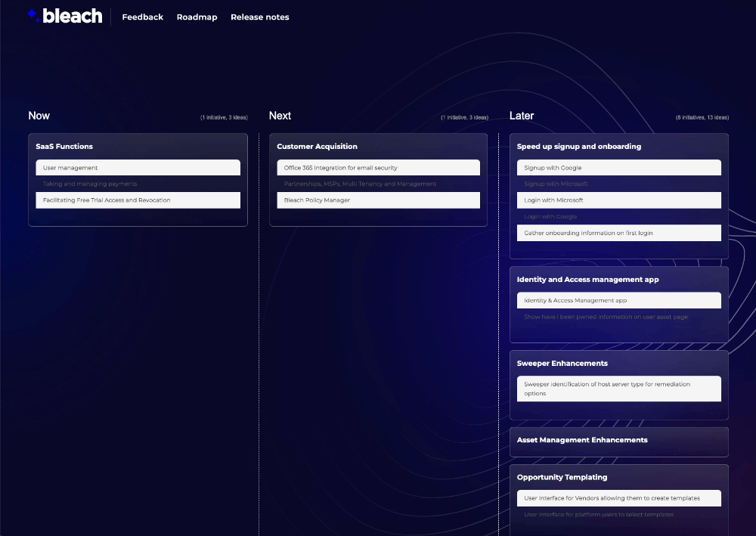Select Identity & Access Management app idea
This screenshot has height=536, width=756.
tap(619, 300)
